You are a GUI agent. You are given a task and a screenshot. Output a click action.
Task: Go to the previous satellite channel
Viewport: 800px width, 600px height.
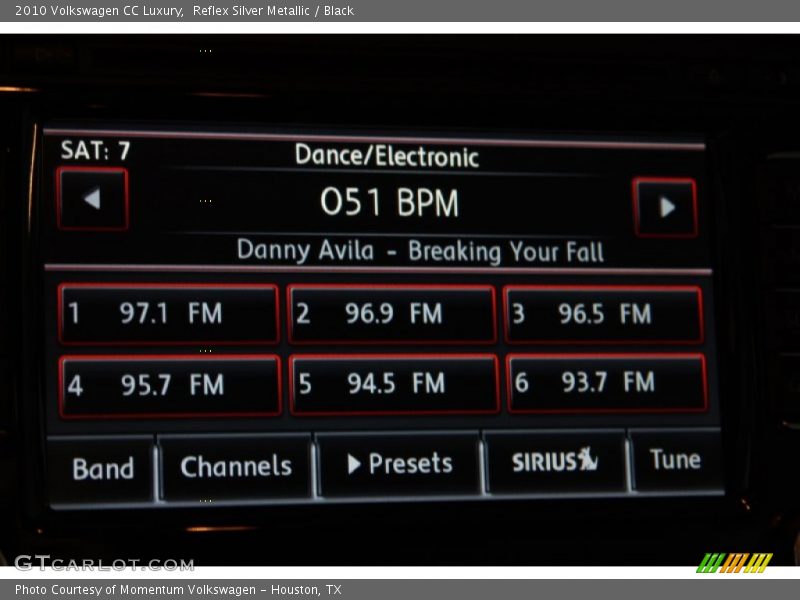tap(92, 199)
